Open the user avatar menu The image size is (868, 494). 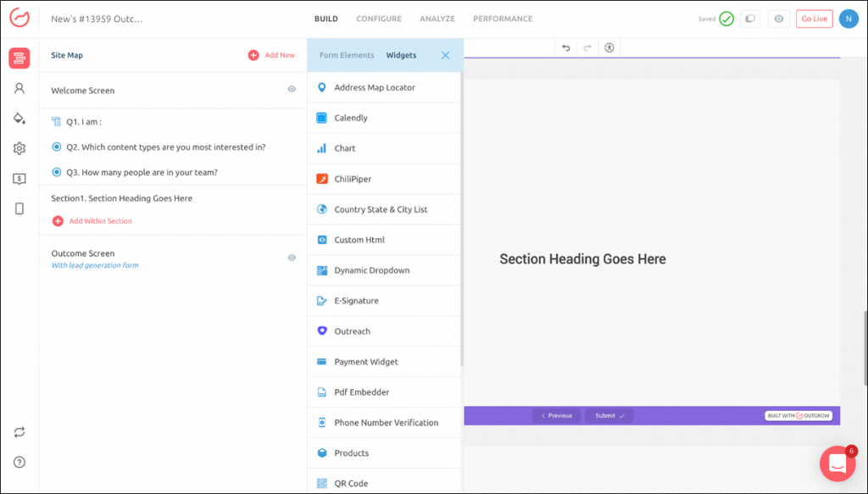pyautogui.click(x=848, y=19)
